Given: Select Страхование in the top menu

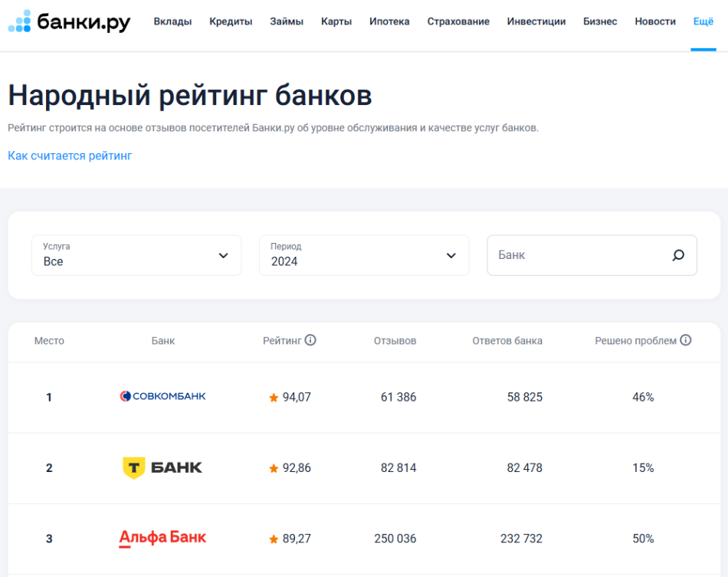Looking at the screenshot, I should click(458, 21).
